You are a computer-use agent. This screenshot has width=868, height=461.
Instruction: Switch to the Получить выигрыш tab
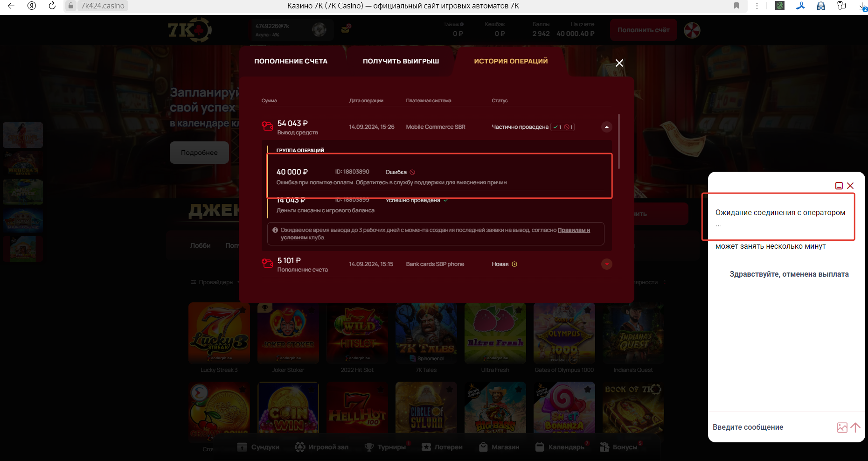[x=401, y=61]
